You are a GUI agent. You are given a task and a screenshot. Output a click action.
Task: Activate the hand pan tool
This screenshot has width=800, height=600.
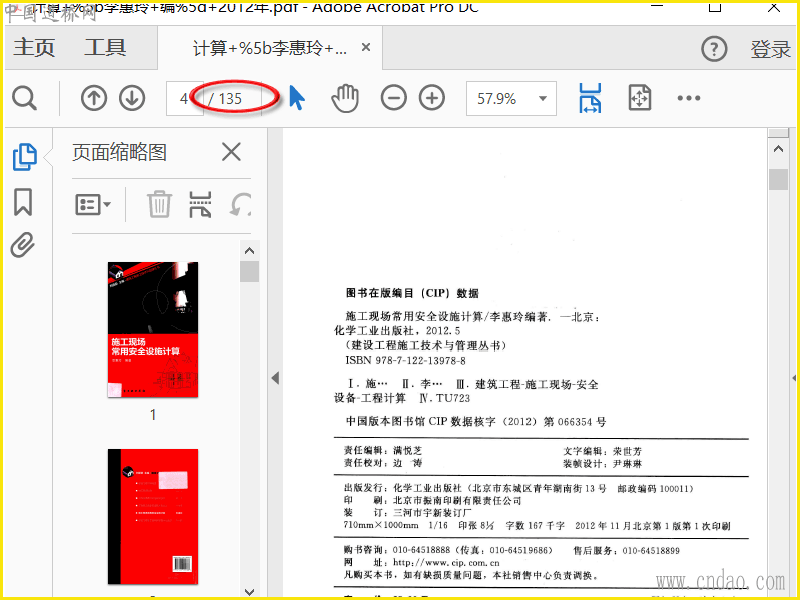[345, 98]
